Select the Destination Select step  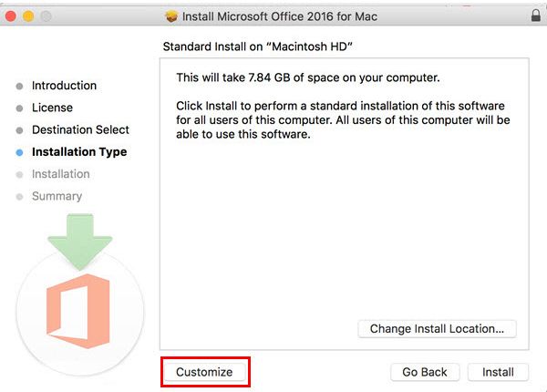click(x=80, y=129)
